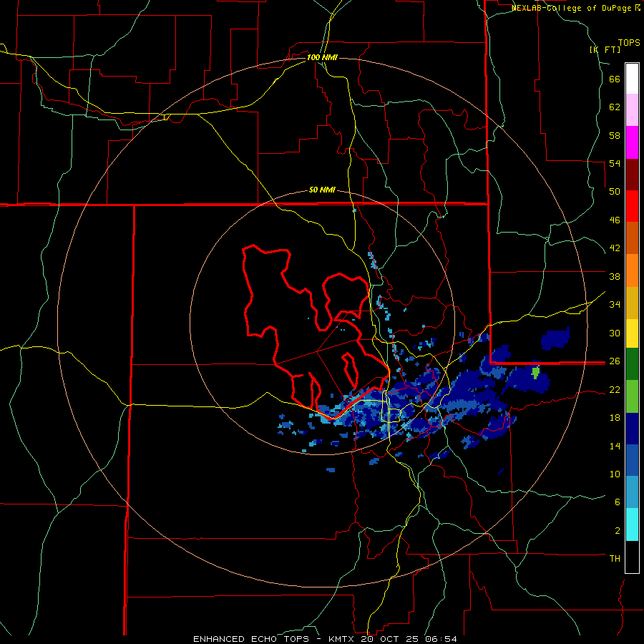Click the light blue legend swatch
Screen dimensions: 644x644
tap(632, 492)
